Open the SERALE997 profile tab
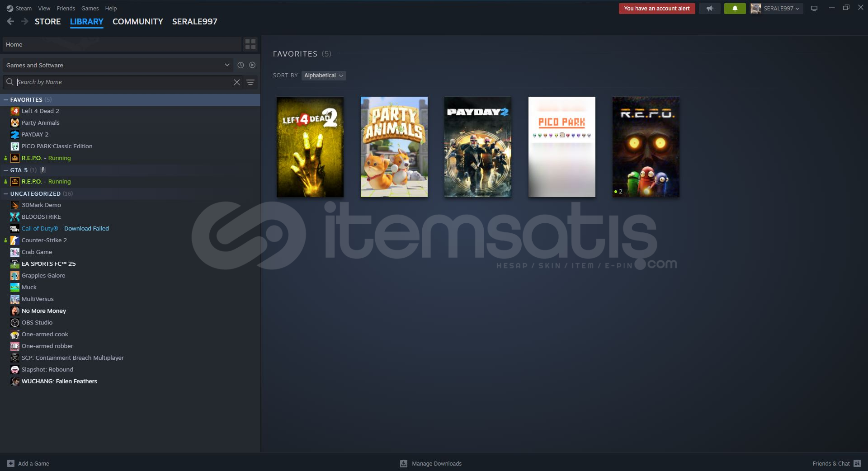This screenshot has width=868, height=471. tap(195, 21)
